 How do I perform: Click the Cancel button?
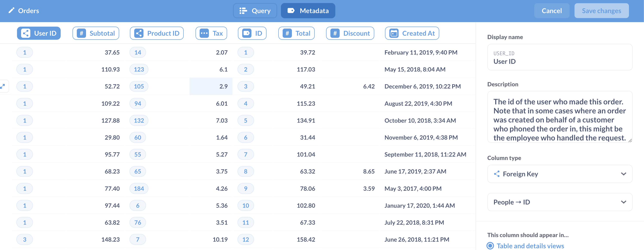click(x=552, y=11)
